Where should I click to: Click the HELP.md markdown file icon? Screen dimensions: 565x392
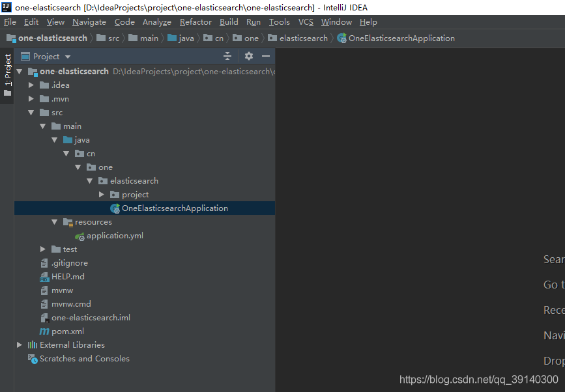pyautogui.click(x=44, y=277)
